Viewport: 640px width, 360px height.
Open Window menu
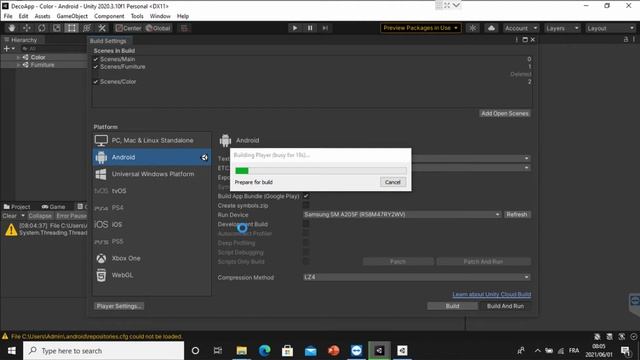(160, 16)
